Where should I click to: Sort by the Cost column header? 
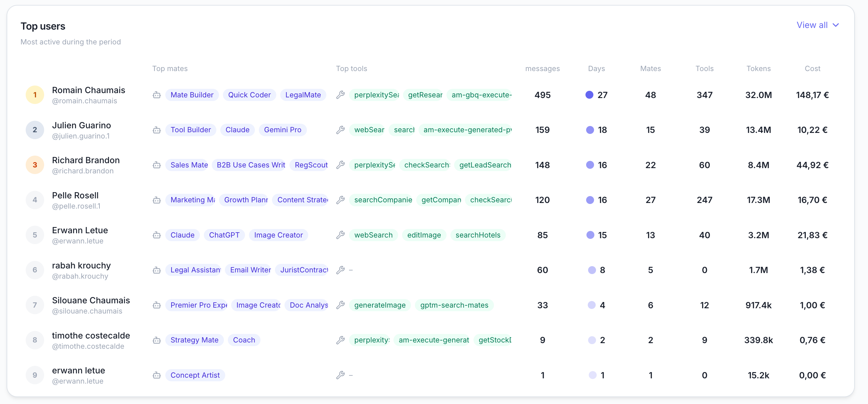(812, 69)
